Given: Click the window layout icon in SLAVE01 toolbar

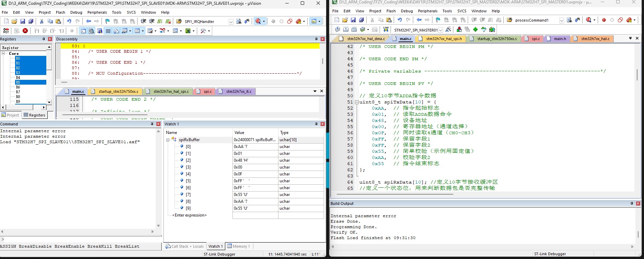Looking at the screenshot, I should point(313,21).
